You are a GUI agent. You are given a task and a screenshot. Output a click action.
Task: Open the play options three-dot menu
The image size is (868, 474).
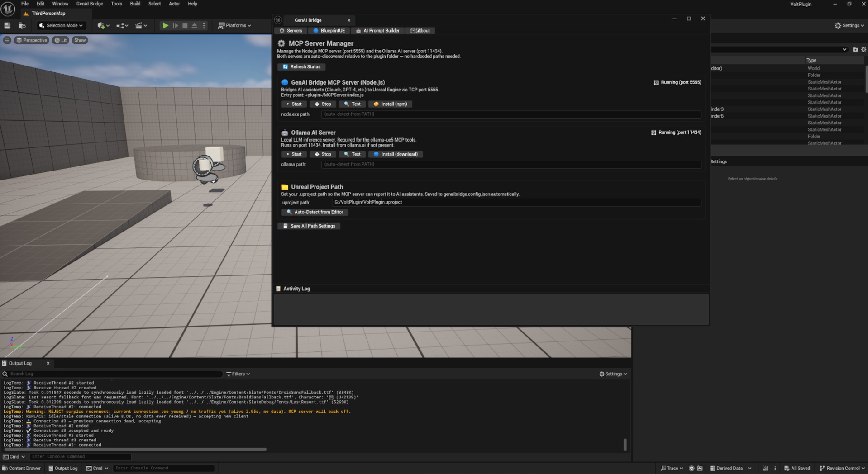(x=204, y=26)
